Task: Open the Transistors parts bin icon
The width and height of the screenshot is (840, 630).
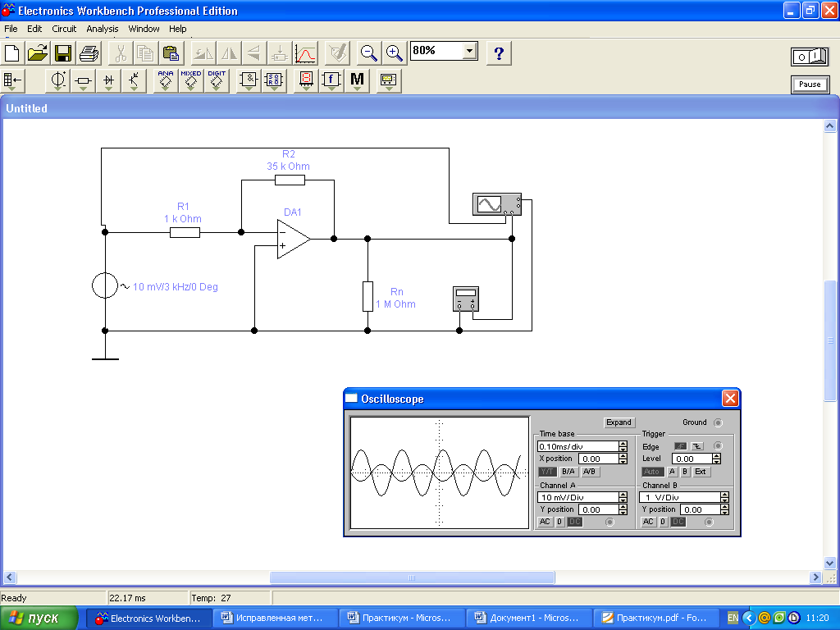Action: (x=134, y=80)
